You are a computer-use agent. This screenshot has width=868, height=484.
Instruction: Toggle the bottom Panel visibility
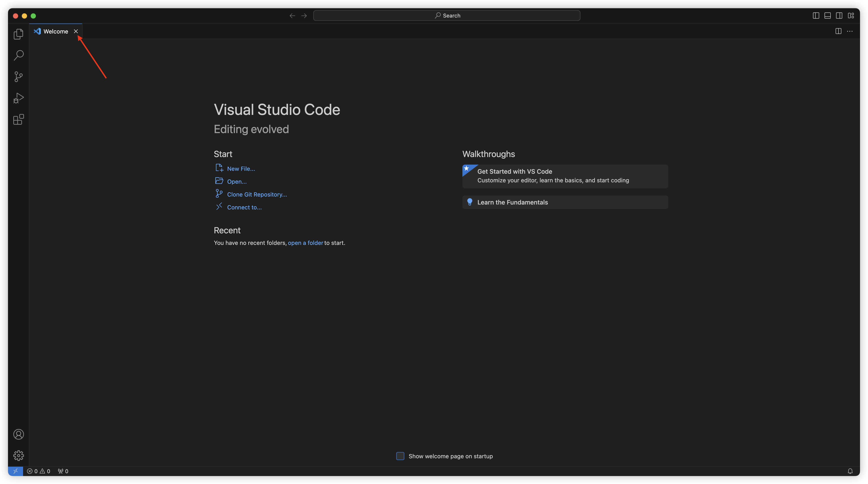(x=828, y=16)
